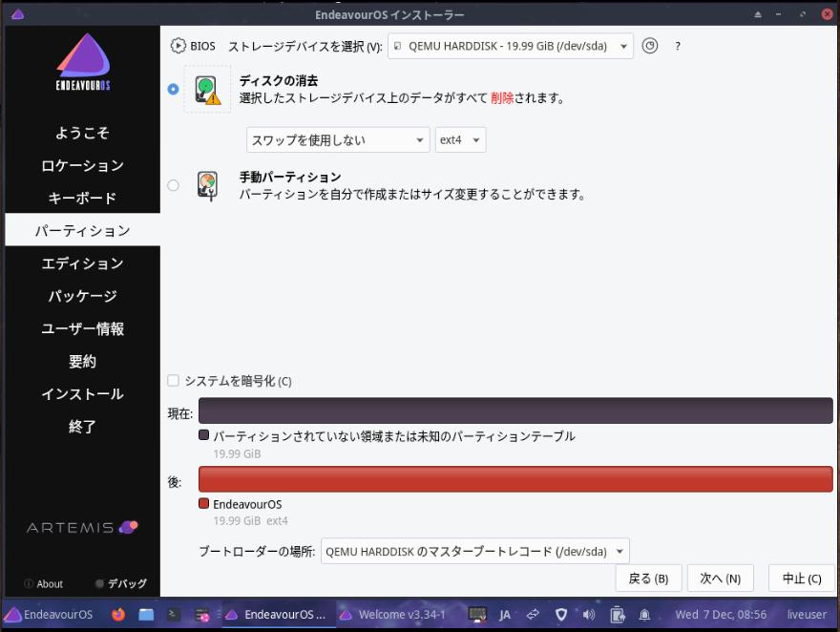The height and width of the screenshot is (632, 840).
Task: Select the パーティション step
Action: pos(82,230)
